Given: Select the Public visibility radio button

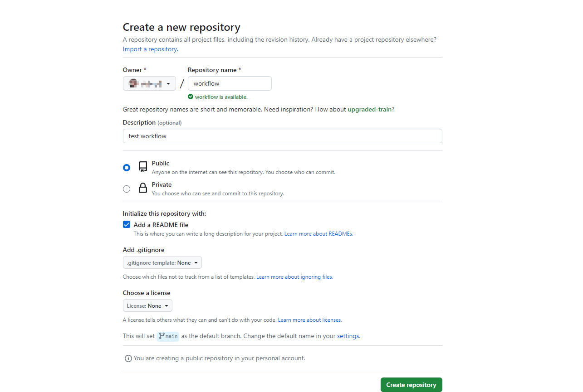Looking at the screenshot, I should coord(127,168).
